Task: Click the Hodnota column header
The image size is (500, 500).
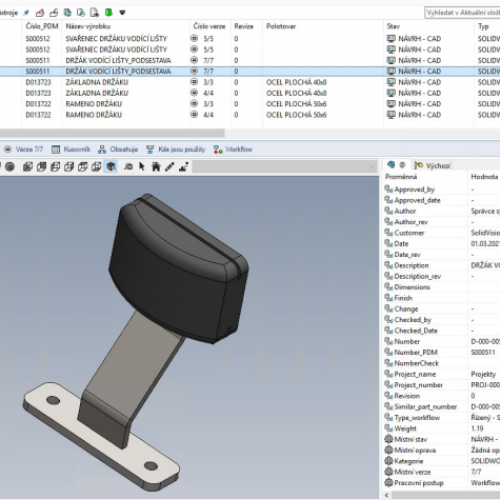Action: [x=484, y=177]
